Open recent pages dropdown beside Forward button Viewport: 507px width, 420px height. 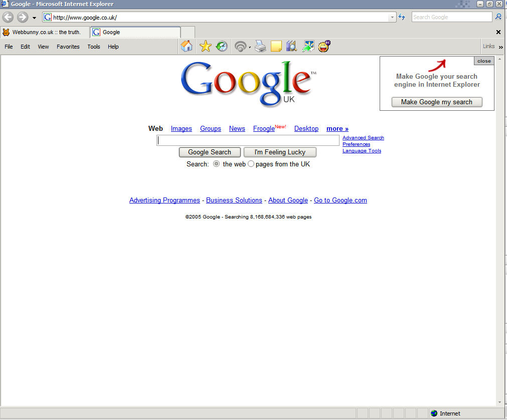pos(34,18)
